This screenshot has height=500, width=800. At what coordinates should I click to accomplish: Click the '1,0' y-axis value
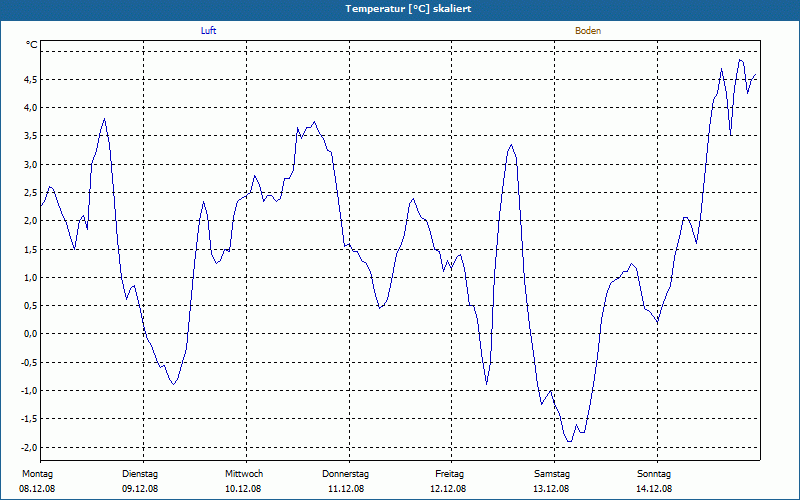[31, 277]
